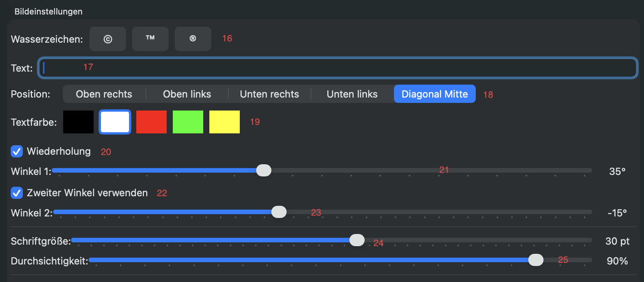
Task: Click into the watermark Text field
Action: [337, 68]
